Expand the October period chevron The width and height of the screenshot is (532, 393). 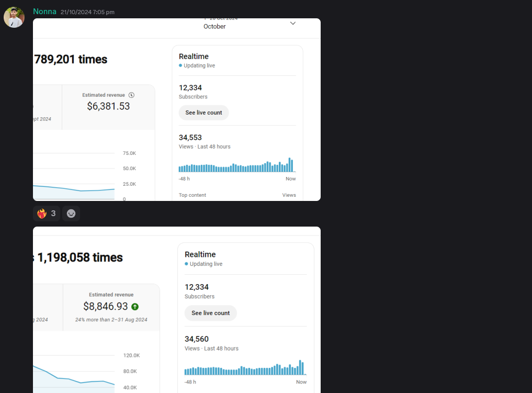click(x=293, y=24)
